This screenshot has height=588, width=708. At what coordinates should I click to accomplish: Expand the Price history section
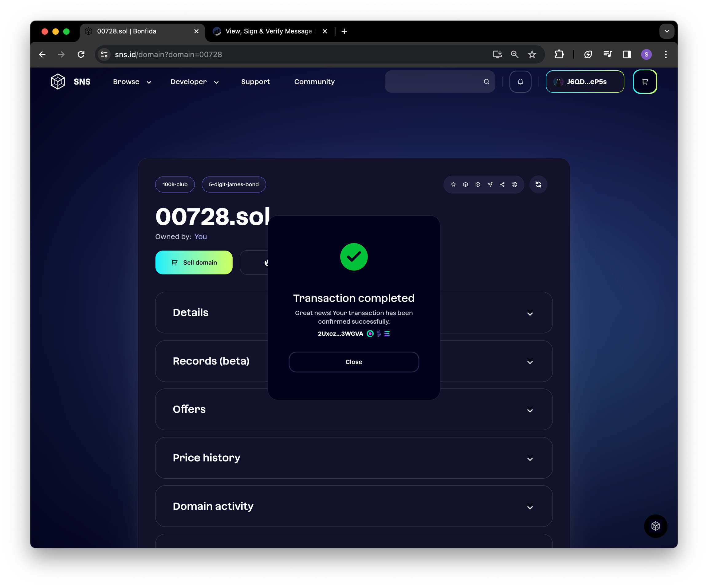(x=530, y=458)
